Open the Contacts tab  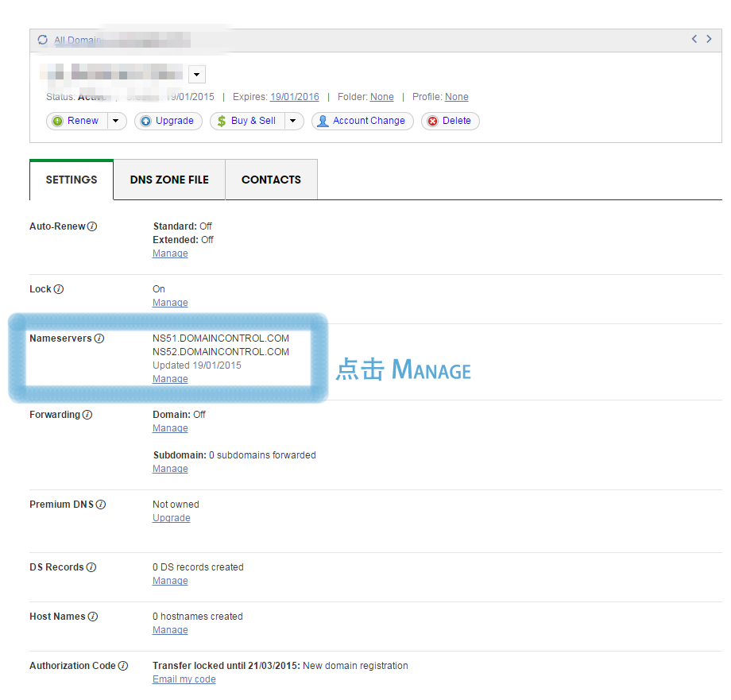click(x=271, y=180)
